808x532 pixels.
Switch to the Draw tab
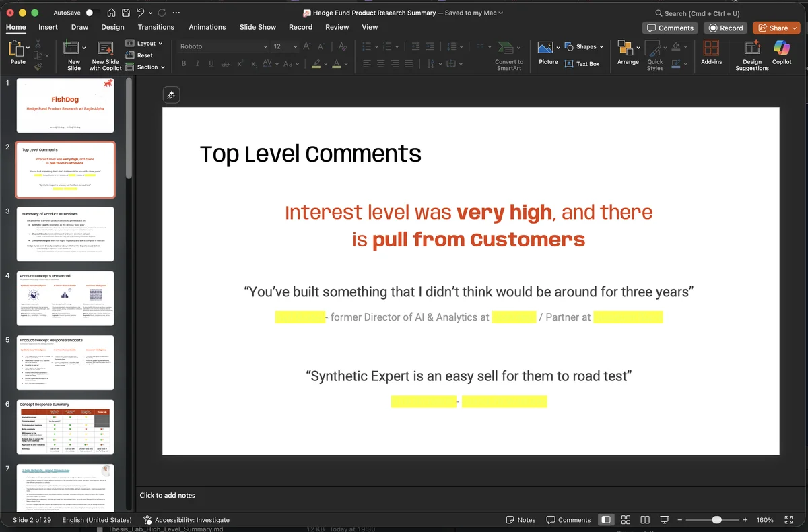[x=79, y=27]
